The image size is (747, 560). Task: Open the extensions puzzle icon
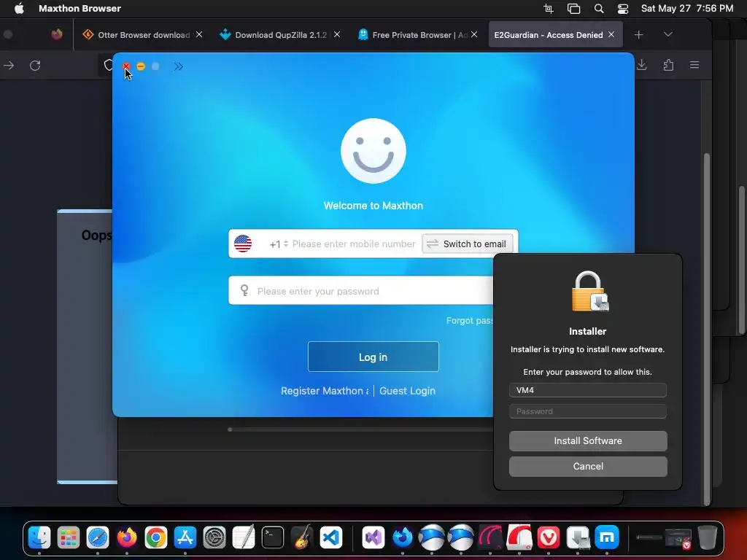pyautogui.click(x=668, y=65)
